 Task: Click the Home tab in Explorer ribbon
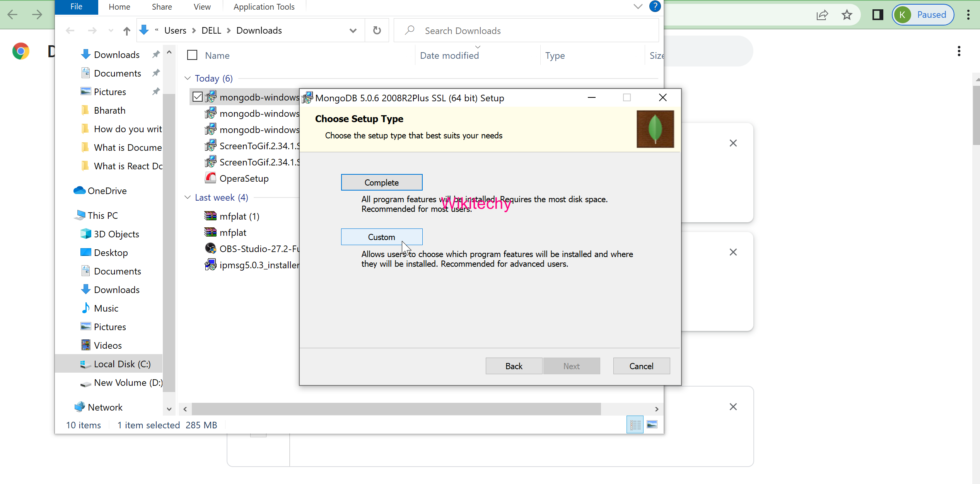tap(120, 6)
